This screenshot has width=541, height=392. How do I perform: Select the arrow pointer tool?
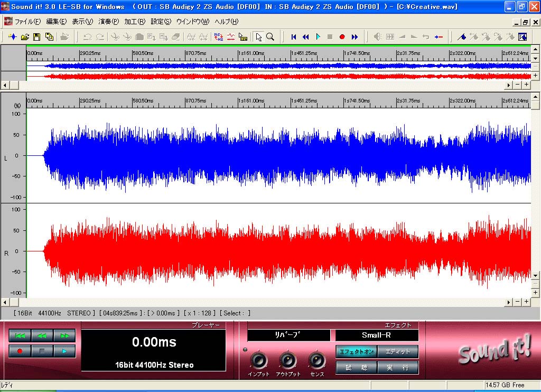click(x=258, y=37)
